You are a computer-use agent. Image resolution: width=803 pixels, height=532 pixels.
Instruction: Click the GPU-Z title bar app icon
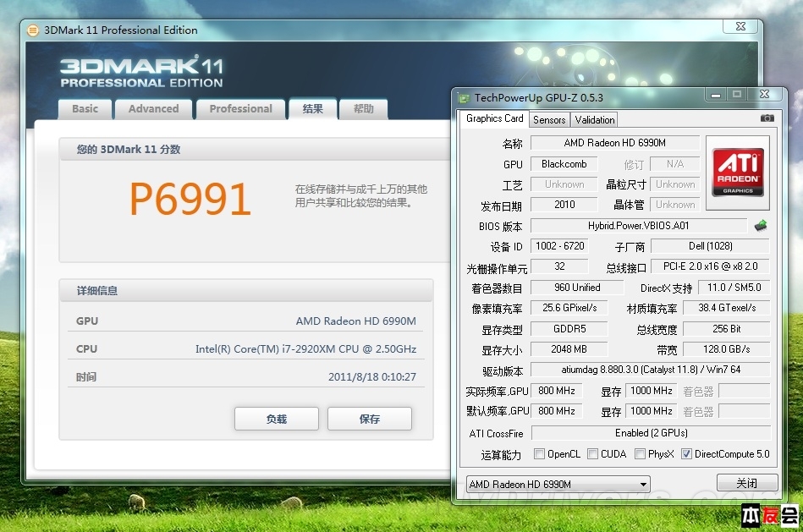464,98
